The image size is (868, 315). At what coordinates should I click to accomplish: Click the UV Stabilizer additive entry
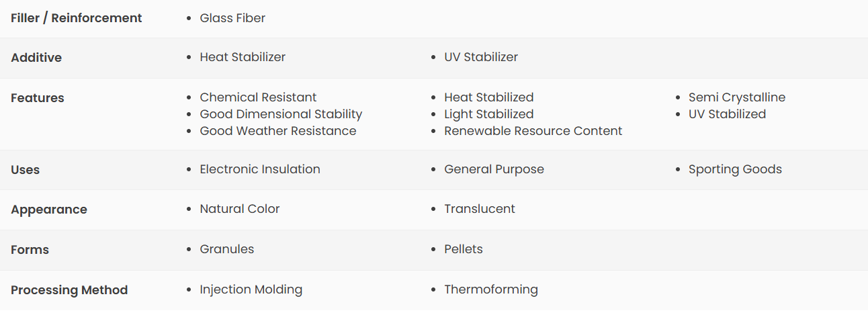481,57
